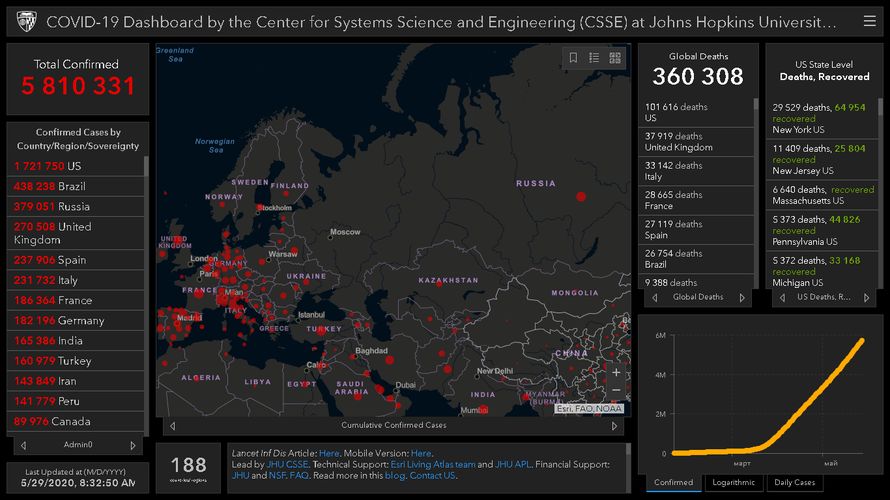Select the Confirmed chart tab
Viewport: 890px width, 500px height.
click(673, 482)
